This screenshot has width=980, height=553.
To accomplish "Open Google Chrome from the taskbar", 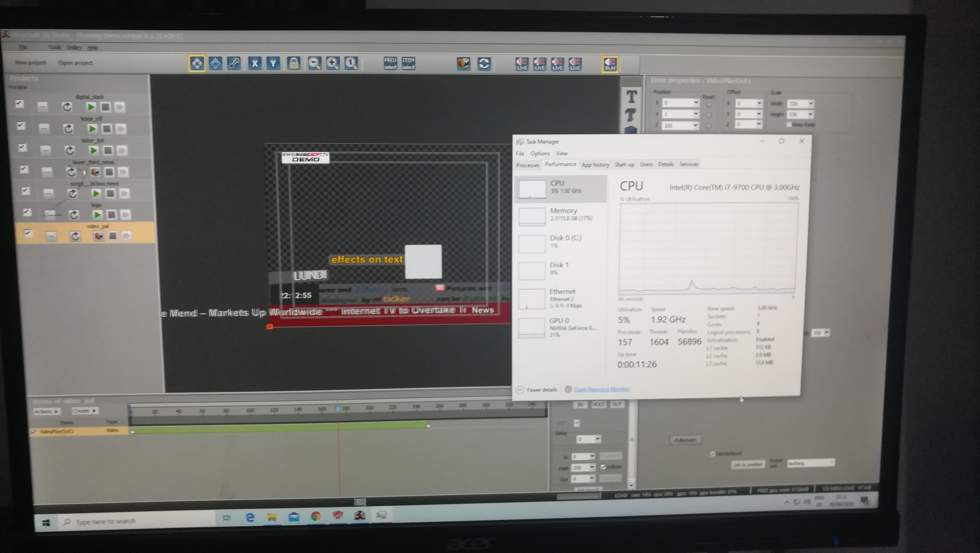I will click(316, 516).
